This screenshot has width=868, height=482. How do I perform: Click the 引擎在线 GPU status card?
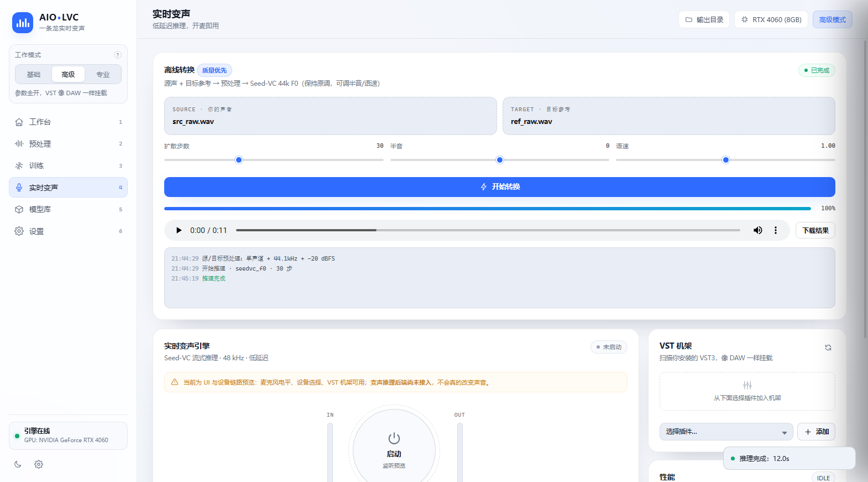tap(68, 436)
